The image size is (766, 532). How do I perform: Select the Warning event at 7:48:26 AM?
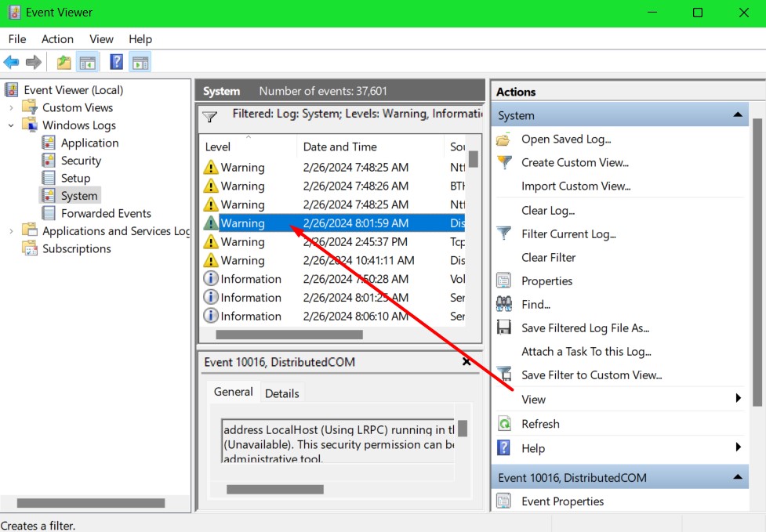[333, 186]
